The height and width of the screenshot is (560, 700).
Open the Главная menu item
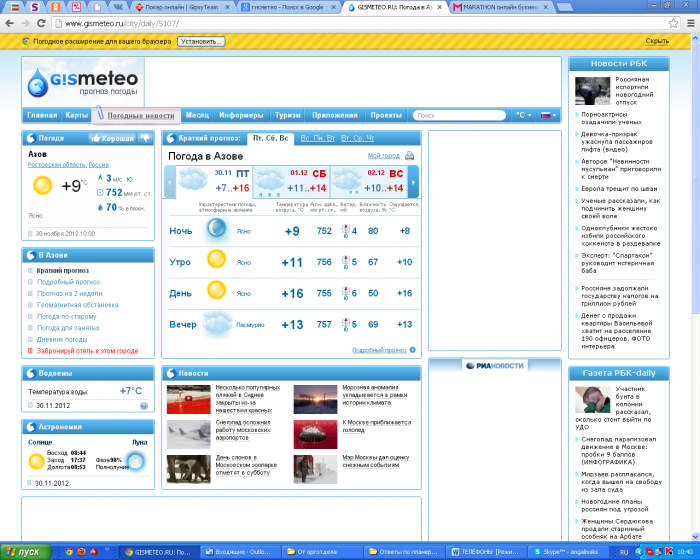[42, 115]
